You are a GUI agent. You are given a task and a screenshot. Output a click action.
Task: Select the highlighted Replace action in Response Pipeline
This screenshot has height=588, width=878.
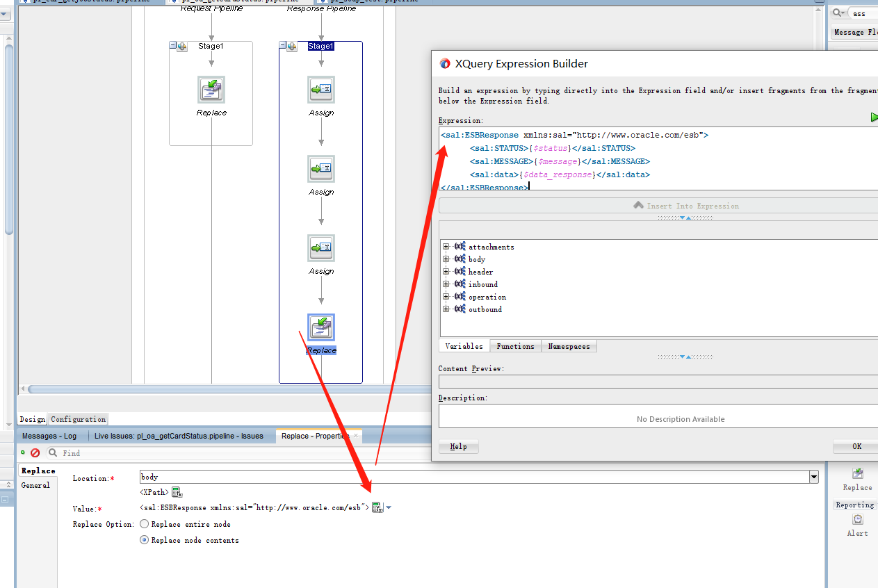click(x=321, y=327)
